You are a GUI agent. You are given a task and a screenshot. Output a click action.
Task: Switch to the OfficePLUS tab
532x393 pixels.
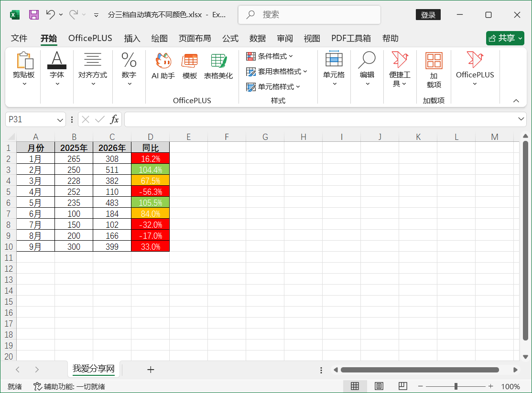pos(90,38)
